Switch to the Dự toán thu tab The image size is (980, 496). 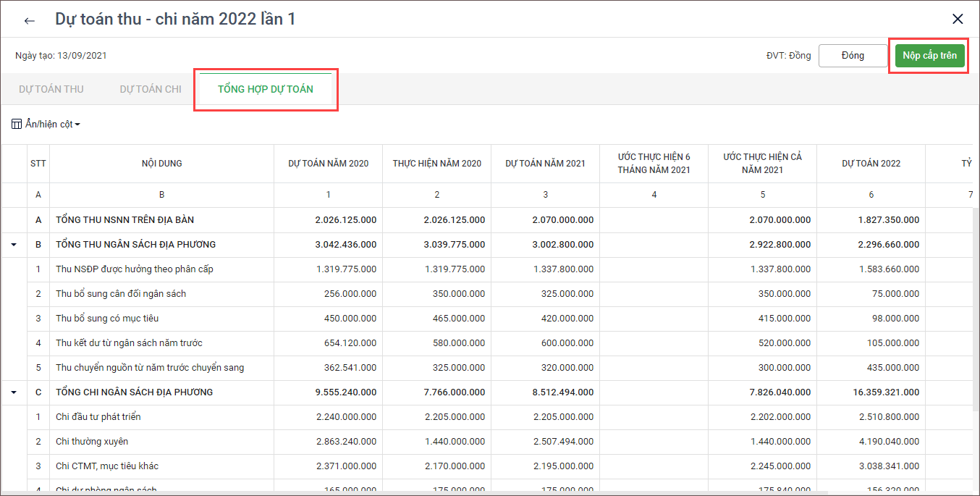(x=51, y=89)
